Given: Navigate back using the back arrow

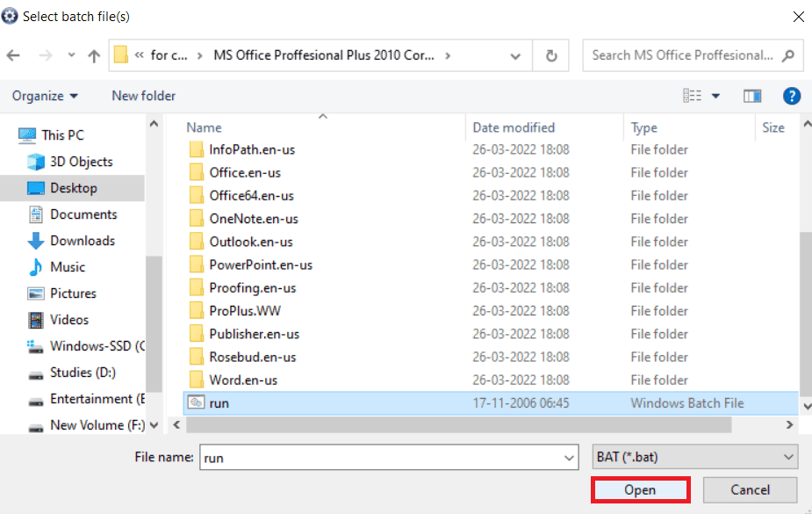Looking at the screenshot, I should tap(14, 54).
